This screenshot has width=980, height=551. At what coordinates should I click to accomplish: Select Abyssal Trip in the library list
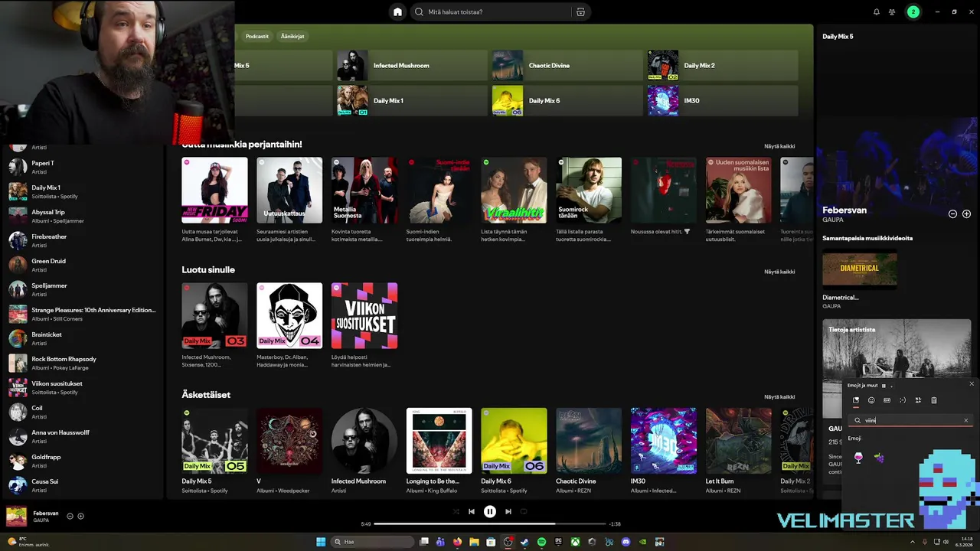click(x=84, y=216)
